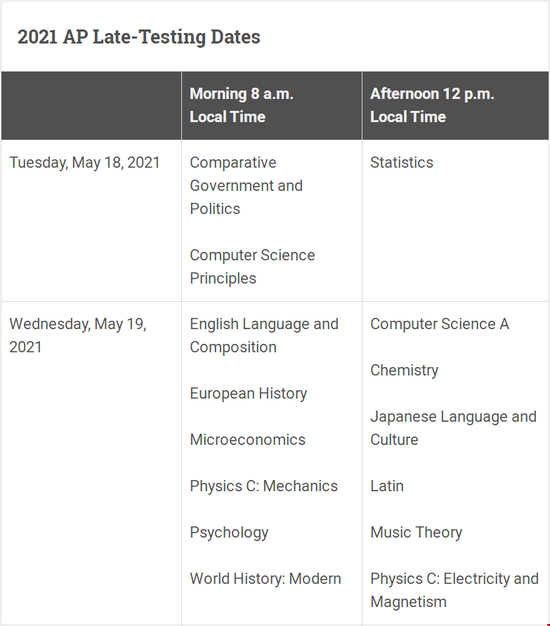Click the European History exam entry
Screen dimensions: 550x626
tap(248, 394)
